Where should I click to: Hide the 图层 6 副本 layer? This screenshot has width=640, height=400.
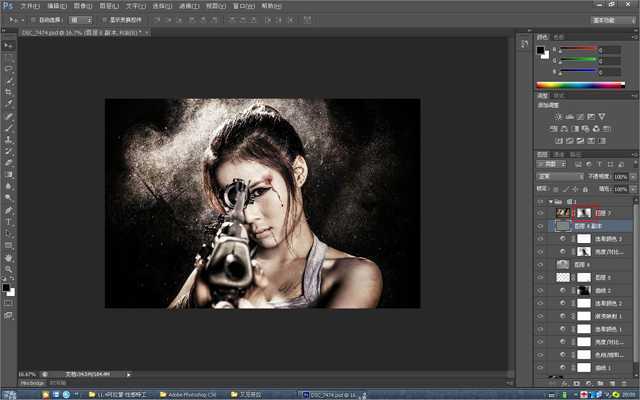[x=540, y=226]
